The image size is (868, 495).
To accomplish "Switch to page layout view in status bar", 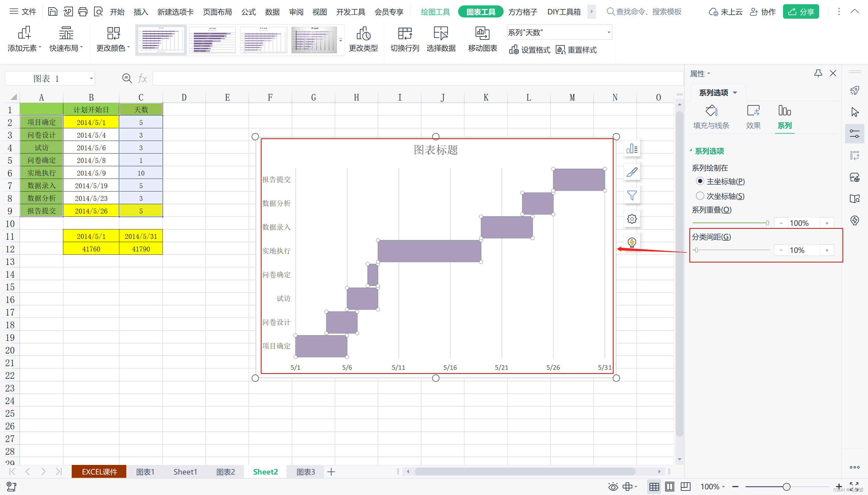I will (669, 487).
